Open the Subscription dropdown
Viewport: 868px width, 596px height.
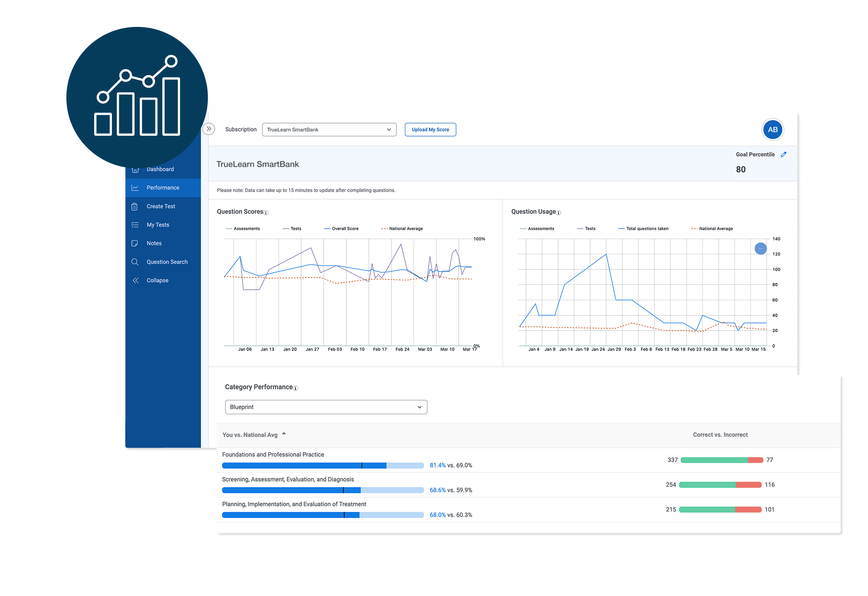pos(329,130)
